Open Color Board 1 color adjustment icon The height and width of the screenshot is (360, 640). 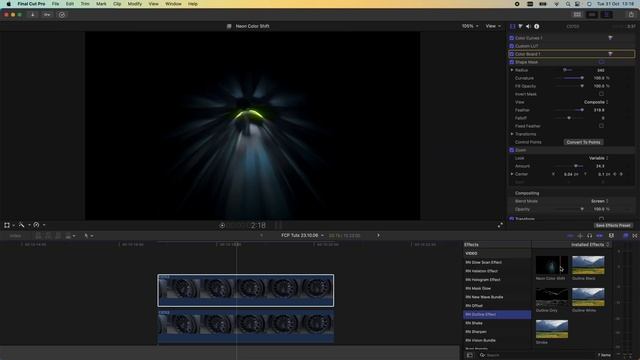click(610, 54)
